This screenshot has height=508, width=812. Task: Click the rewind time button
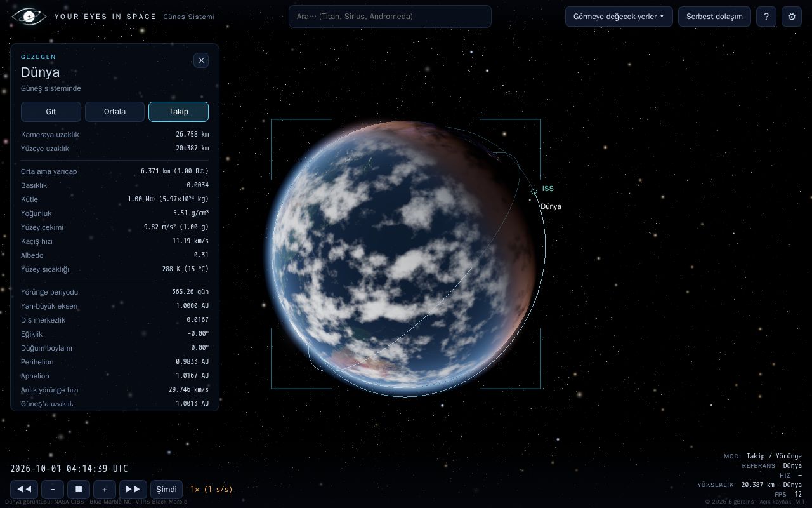tap(24, 490)
